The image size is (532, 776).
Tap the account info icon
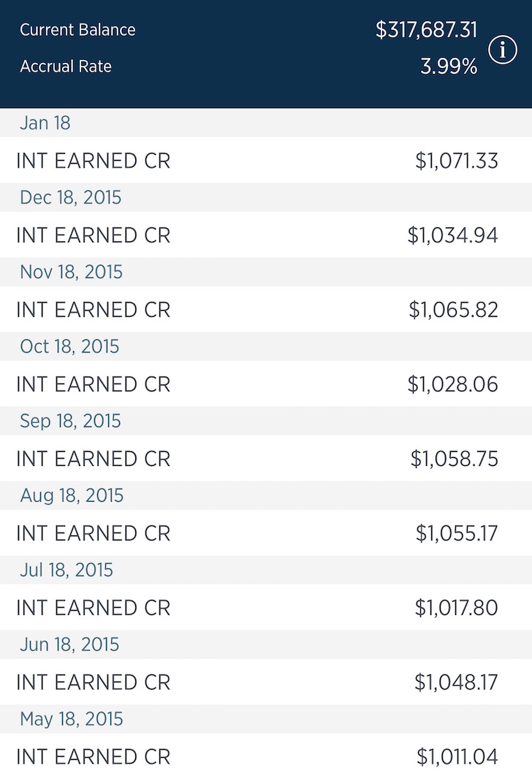click(x=502, y=50)
